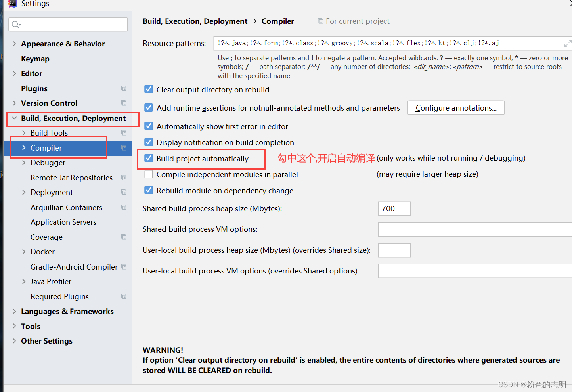
Task: Toggle Display notification on build completion
Action: (149, 142)
